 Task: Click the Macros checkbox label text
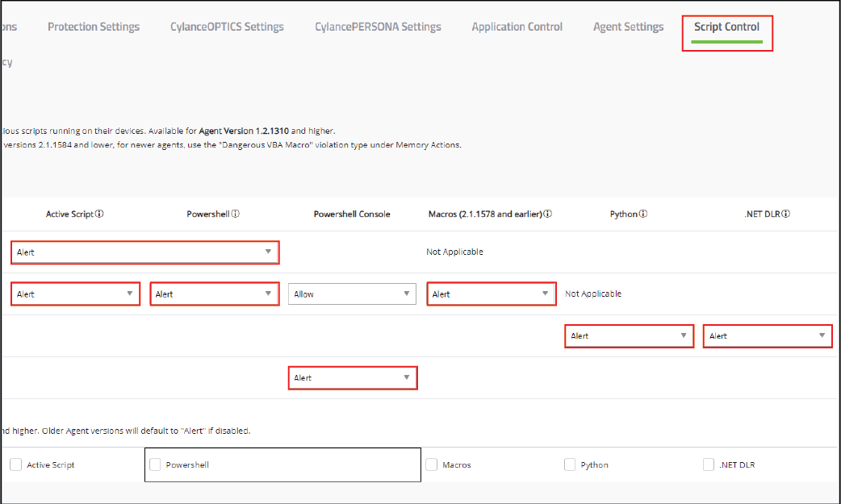(457, 464)
